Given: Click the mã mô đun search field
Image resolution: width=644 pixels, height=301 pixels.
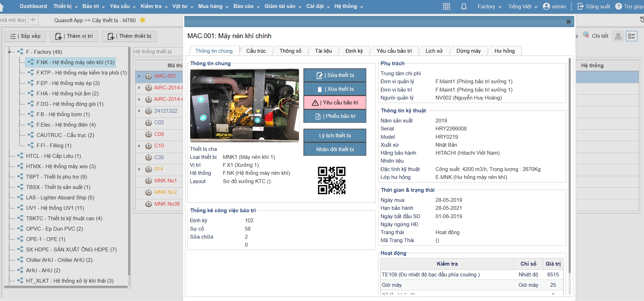Looking at the screenshot, I should click(x=13, y=20).
